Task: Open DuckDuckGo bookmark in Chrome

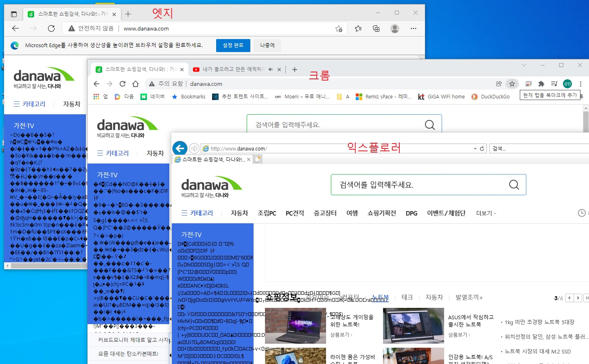Action: pos(490,97)
